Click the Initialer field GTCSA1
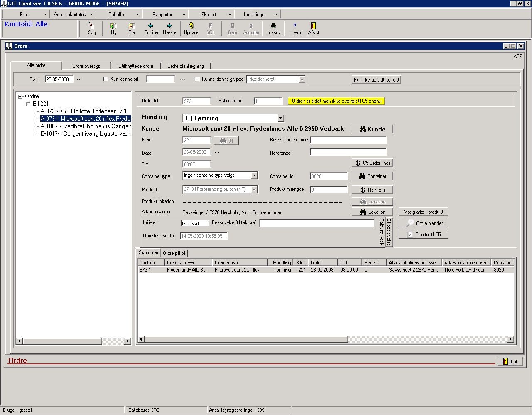532x415 pixels. click(195, 223)
